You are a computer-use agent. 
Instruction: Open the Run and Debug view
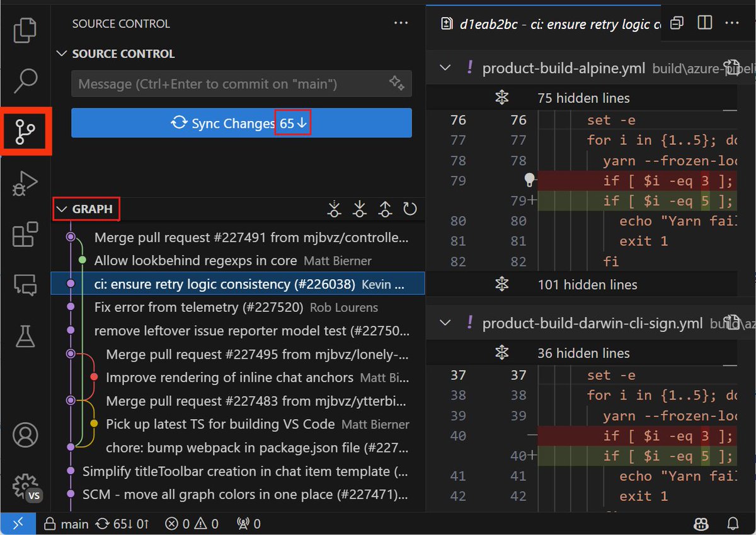25,184
